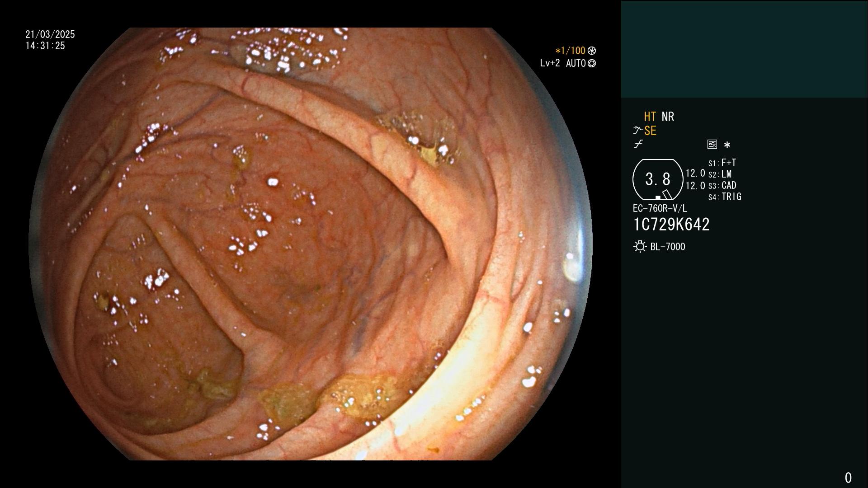Click the upper 12.0 value
The width and height of the screenshot is (868, 488).
pos(695,173)
